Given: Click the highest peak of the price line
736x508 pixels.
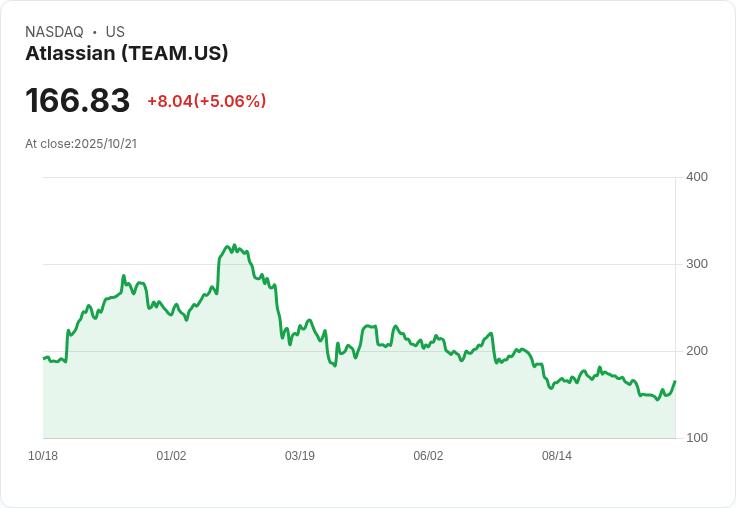Looking at the screenshot, I should coord(234,245).
